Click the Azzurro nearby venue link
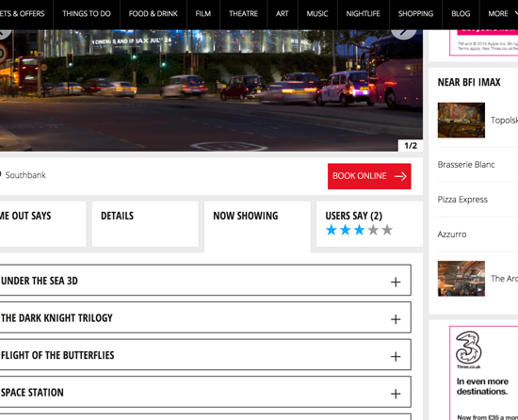Screen dimensions: 518x420 coord(452,234)
